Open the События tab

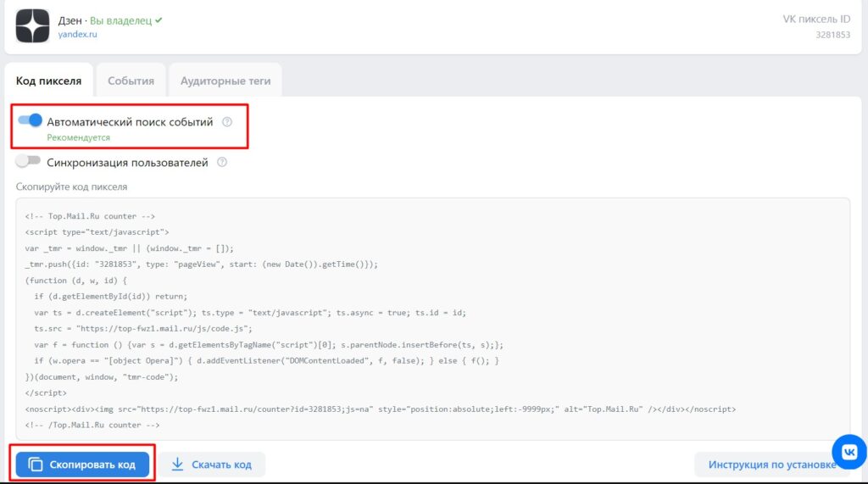(x=131, y=81)
